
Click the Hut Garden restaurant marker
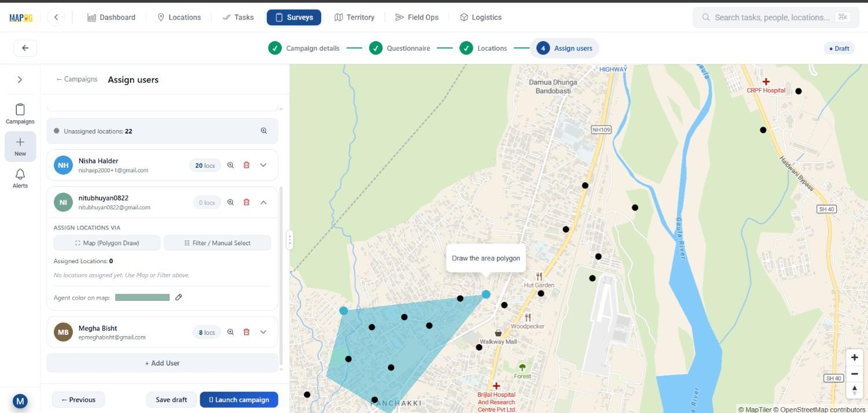coord(539,276)
